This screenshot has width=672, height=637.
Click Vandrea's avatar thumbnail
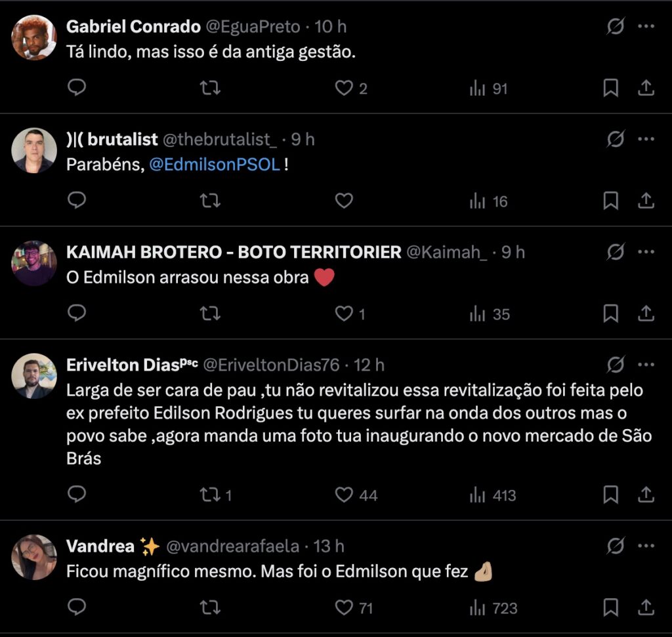click(x=34, y=557)
